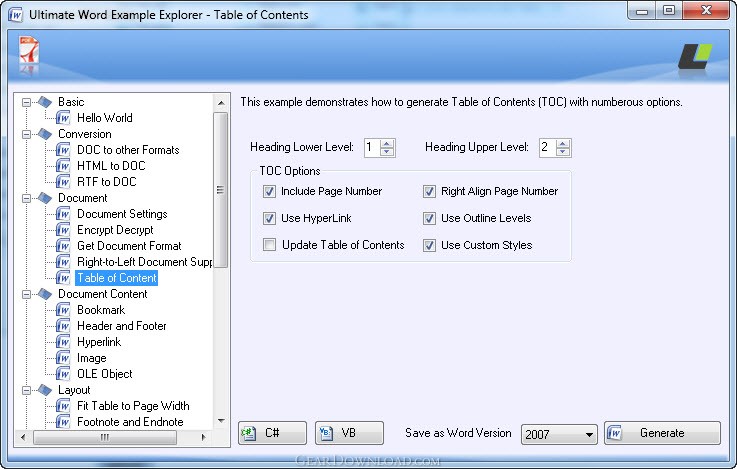This screenshot has height=469, width=737.
Task: Uncheck Include Page Number checkbox
Action: pos(269,191)
